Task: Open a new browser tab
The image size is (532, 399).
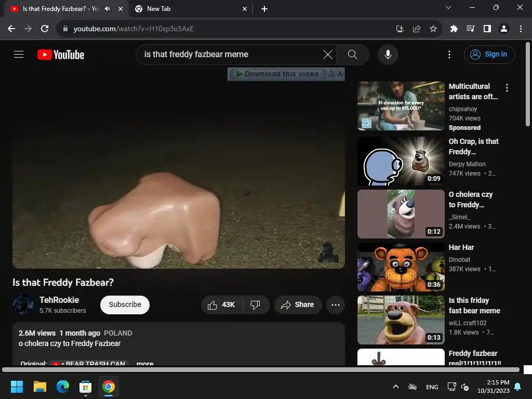Action: click(264, 9)
